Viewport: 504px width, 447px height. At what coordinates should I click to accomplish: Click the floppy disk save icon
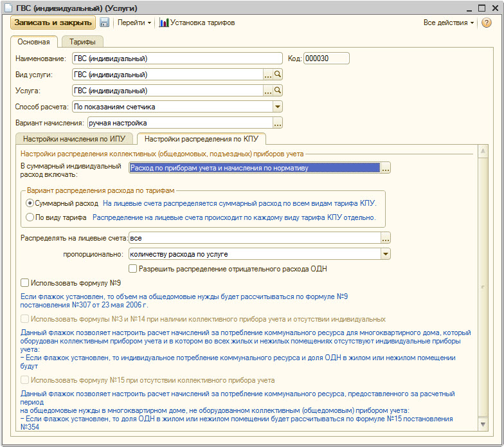click(104, 23)
